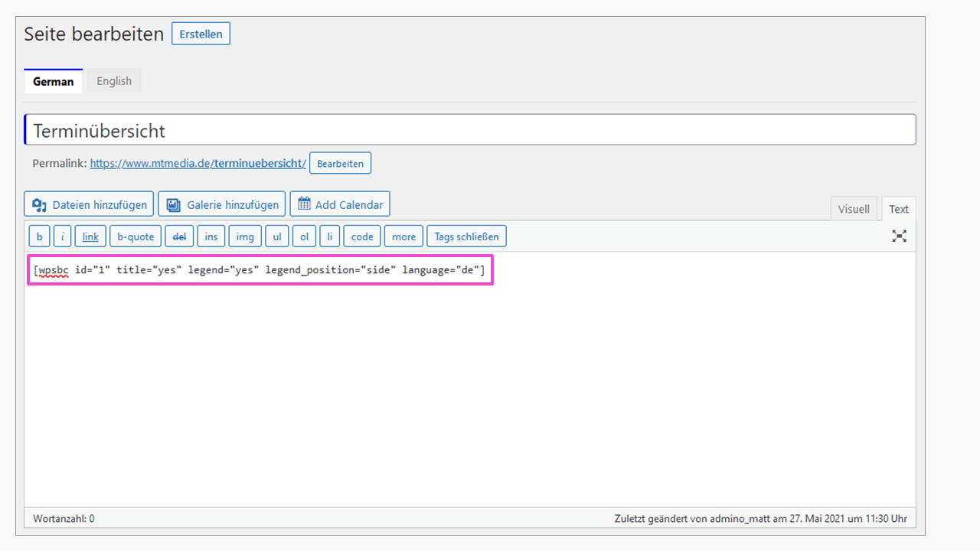Viewport: 980px width, 551px height.
Task: Click the ol ordered list button
Action: click(304, 236)
